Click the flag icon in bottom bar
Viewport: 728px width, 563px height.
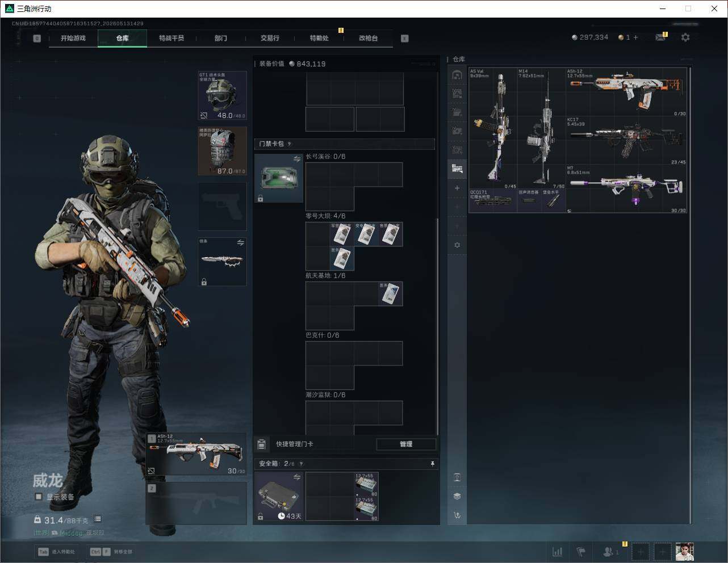point(581,552)
